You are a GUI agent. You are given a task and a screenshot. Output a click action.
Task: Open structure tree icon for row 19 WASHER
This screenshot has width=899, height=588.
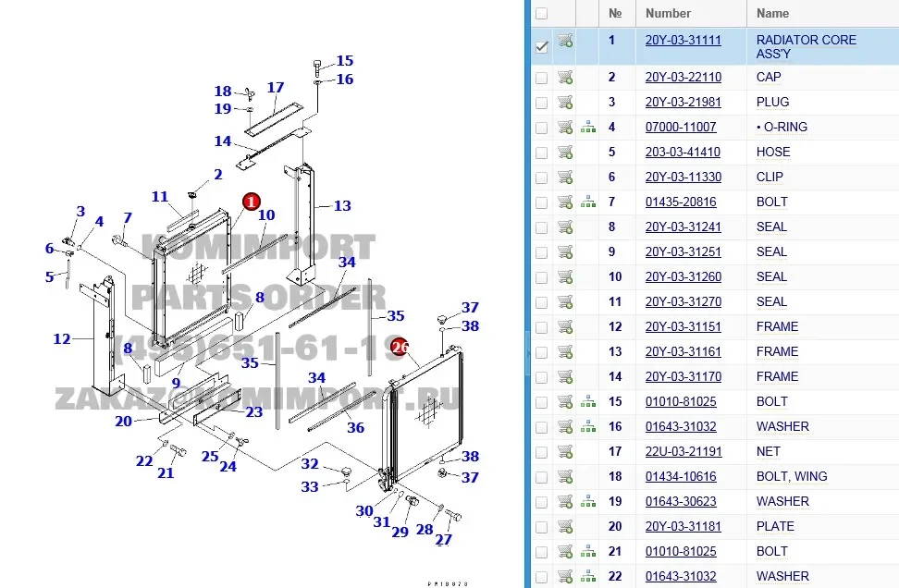pos(587,501)
